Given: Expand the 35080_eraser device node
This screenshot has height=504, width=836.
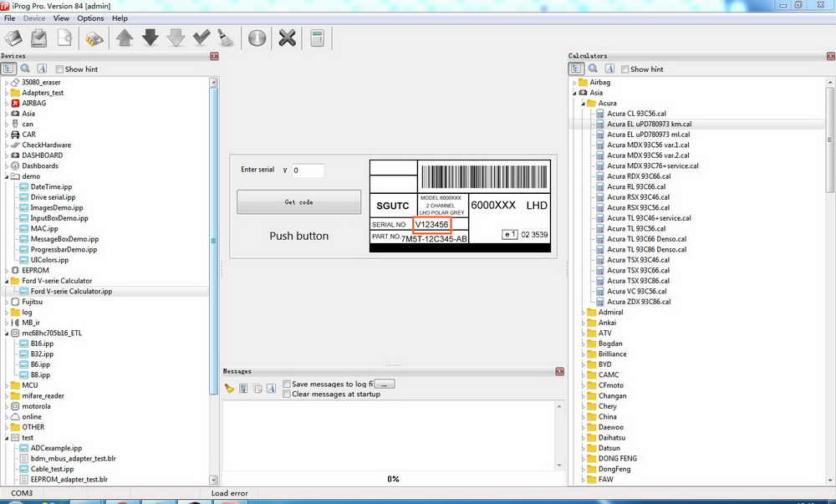Looking at the screenshot, I should 7,83.
